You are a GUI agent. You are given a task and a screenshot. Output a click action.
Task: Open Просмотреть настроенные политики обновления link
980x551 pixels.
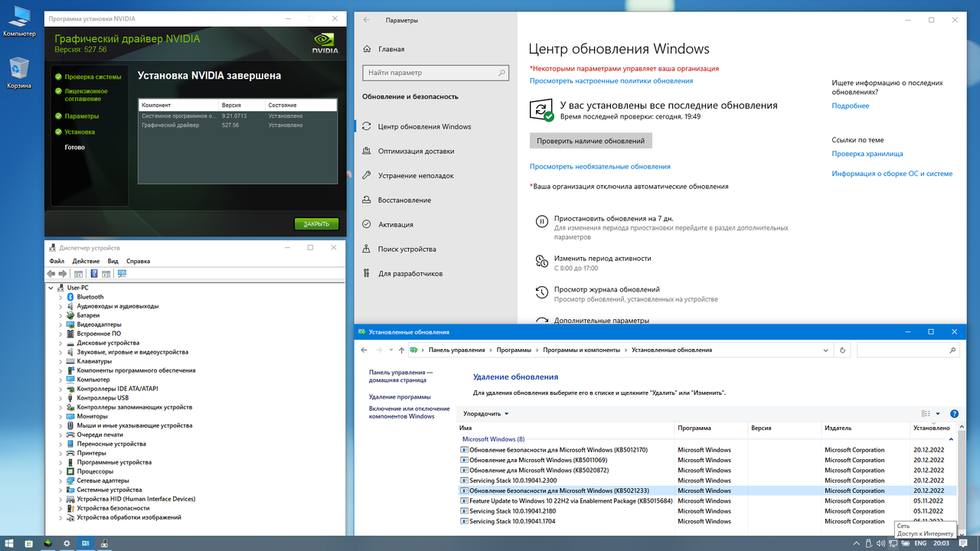(x=611, y=81)
